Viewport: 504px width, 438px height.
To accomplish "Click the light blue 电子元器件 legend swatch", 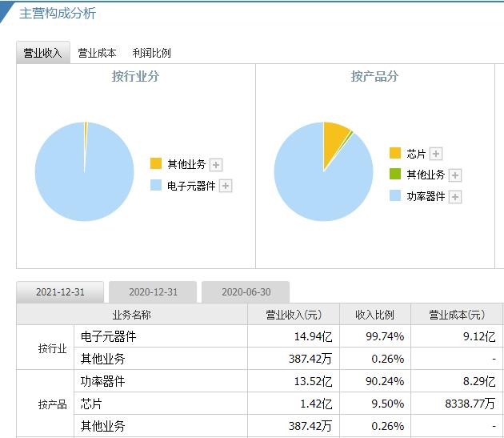I will [156, 185].
